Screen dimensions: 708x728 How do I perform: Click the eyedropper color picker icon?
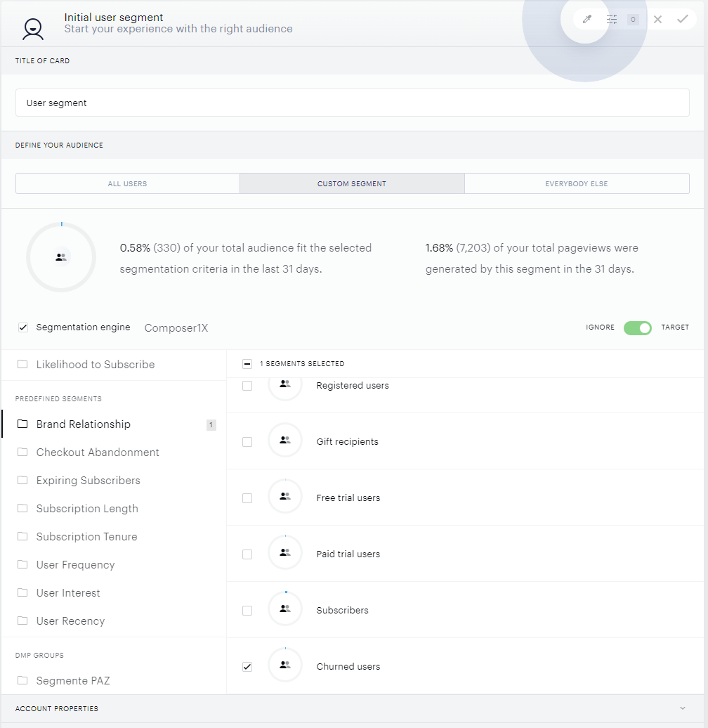point(587,19)
